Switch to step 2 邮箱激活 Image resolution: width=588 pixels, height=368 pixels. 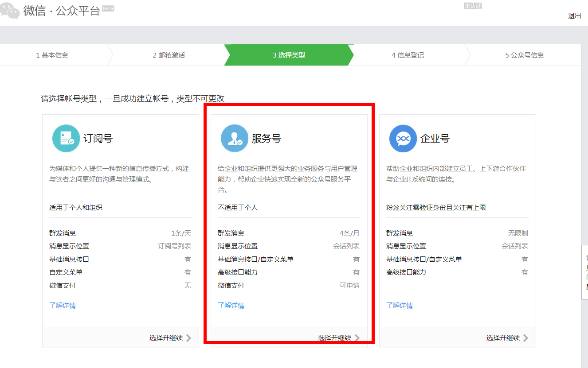point(169,55)
